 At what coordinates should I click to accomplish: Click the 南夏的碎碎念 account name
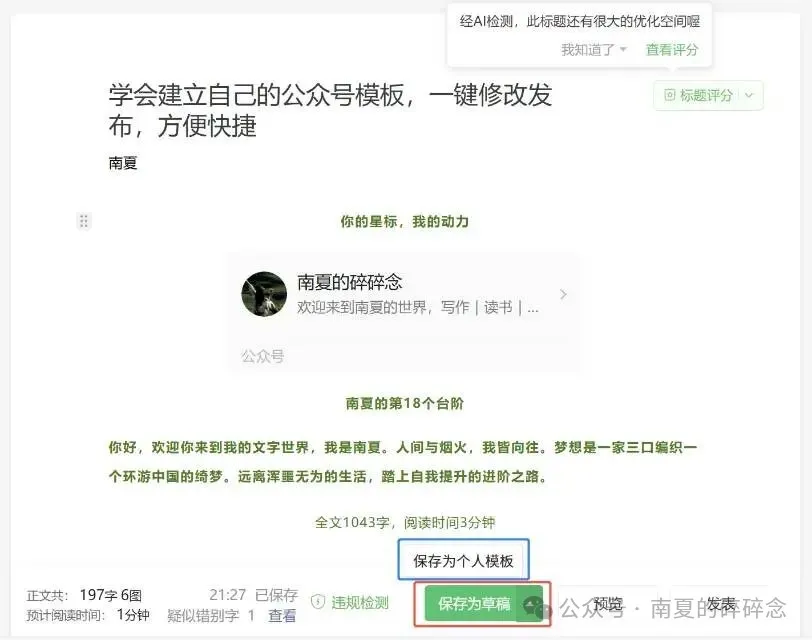350,282
